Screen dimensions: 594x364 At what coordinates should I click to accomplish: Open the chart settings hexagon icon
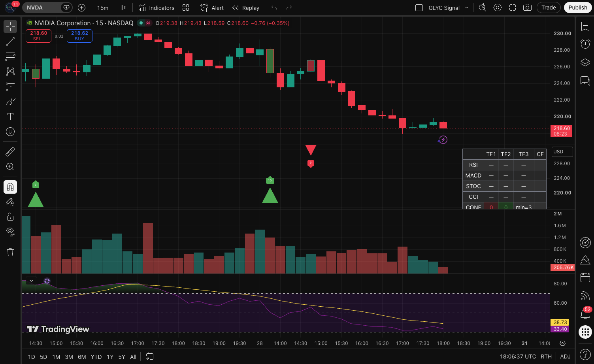point(498,8)
